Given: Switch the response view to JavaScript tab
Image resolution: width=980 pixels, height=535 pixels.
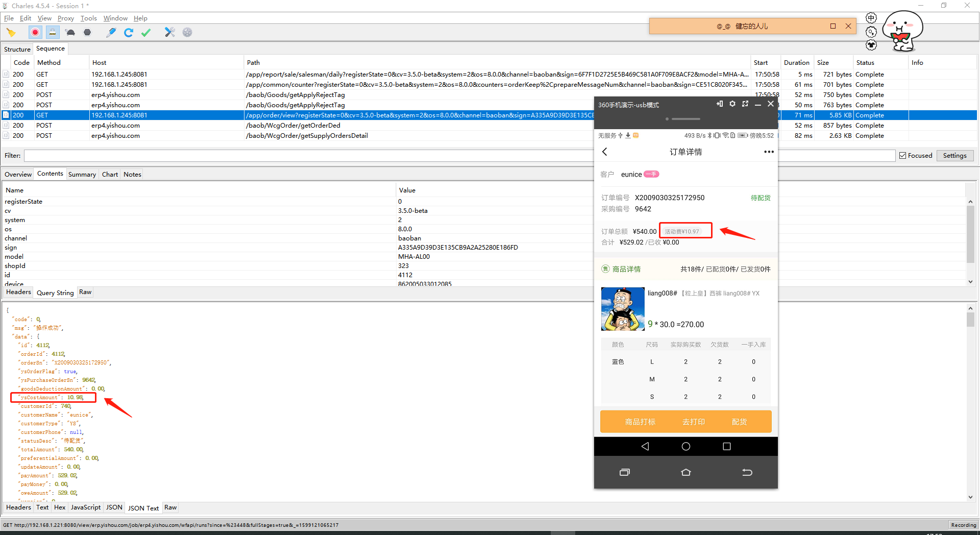Looking at the screenshot, I should [x=86, y=507].
